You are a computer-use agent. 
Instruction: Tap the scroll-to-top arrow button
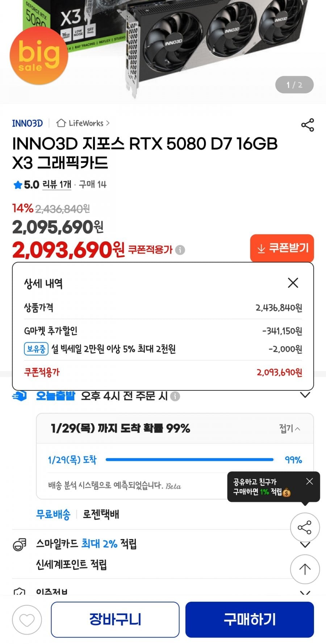(x=305, y=569)
